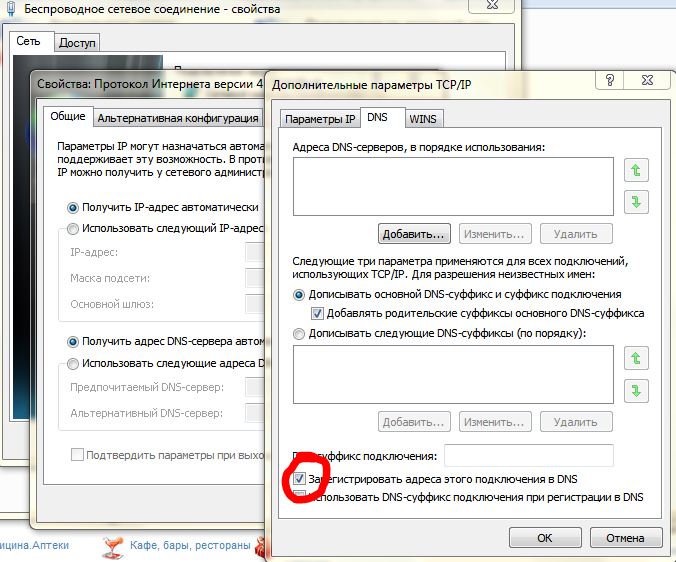Click the Отмена button
The width and height of the screenshot is (676, 562).
point(625,538)
